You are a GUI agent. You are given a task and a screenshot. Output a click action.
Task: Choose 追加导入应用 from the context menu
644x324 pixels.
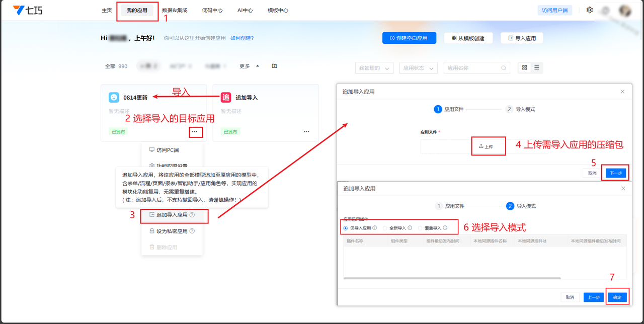[172, 215]
